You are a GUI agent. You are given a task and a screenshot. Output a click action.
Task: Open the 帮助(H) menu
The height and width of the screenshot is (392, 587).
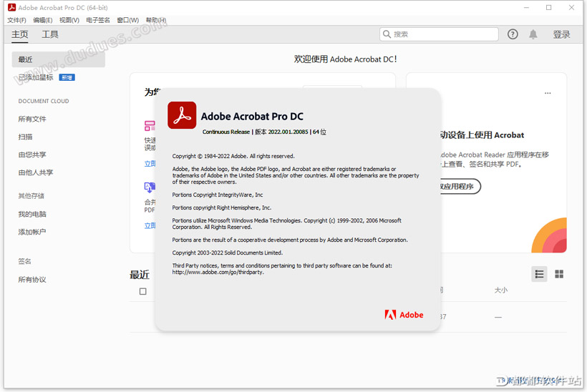pos(156,20)
